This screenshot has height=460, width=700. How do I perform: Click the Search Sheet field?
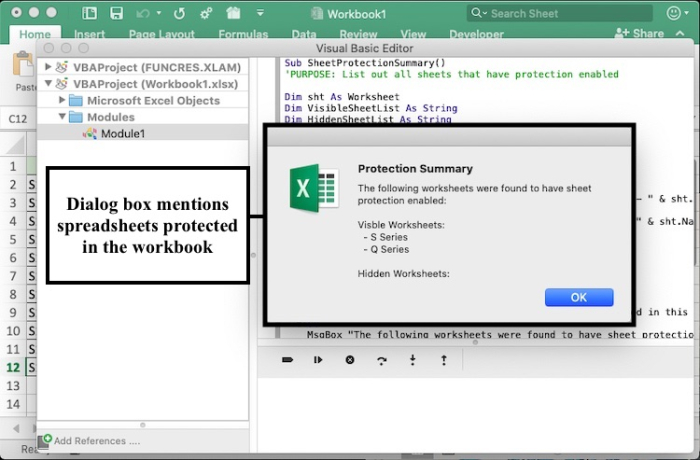pos(560,13)
